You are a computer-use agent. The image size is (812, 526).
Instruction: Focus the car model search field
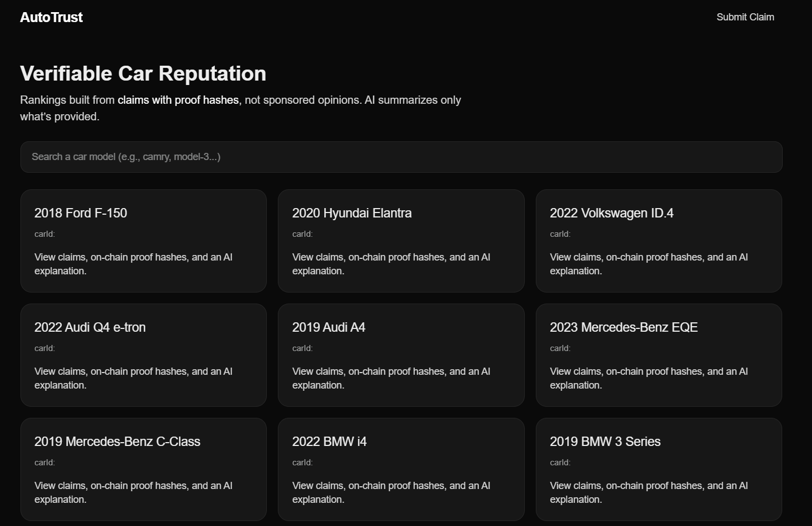point(402,157)
